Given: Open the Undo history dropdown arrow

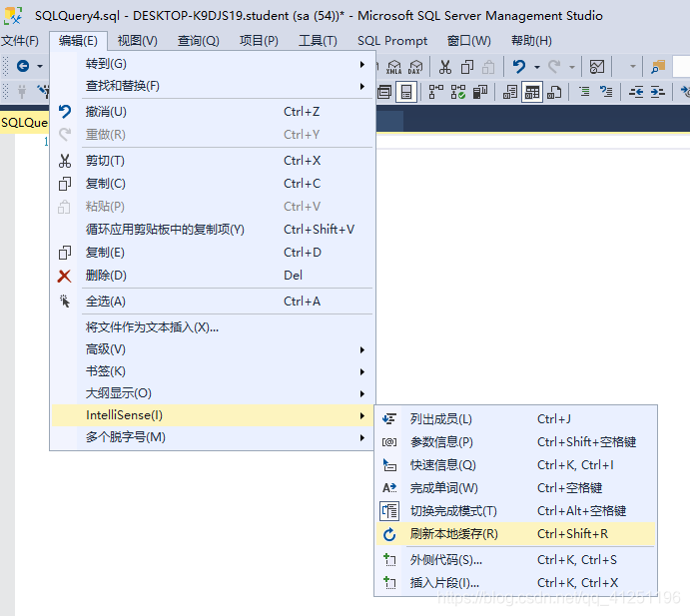Looking at the screenshot, I should [x=537, y=67].
